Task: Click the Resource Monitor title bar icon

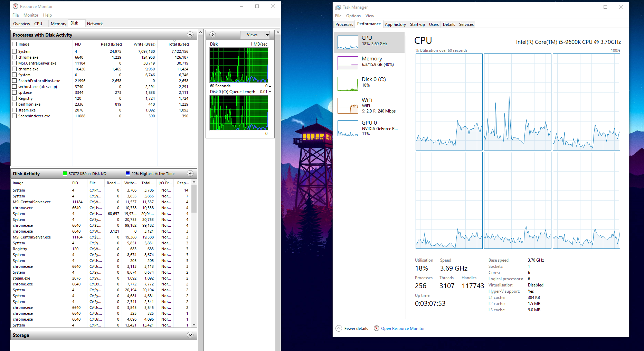Action: [x=16, y=7]
